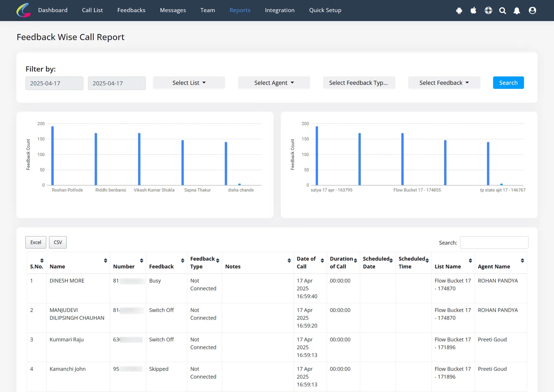Image resolution: width=554 pixels, height=392 pixels.
Task: Open the Integration menu item
Action: pos(280,10)
